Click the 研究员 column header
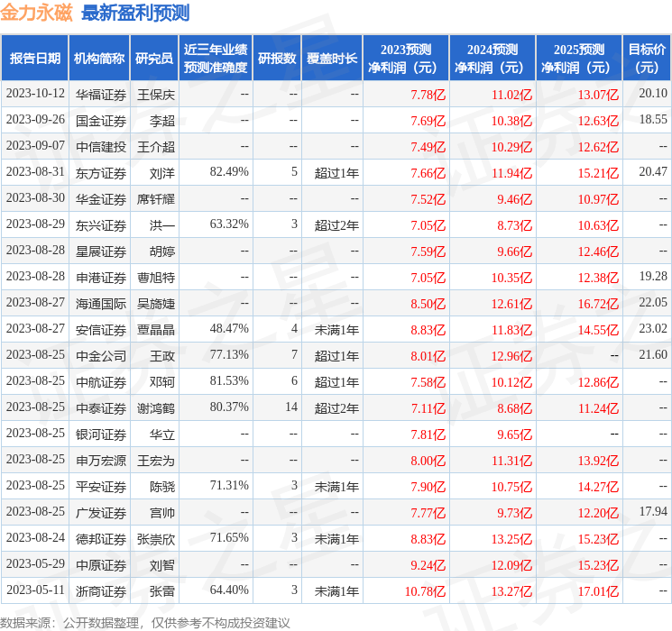The height and width of the screenshot is (631, 672). (x=154, y=59)
